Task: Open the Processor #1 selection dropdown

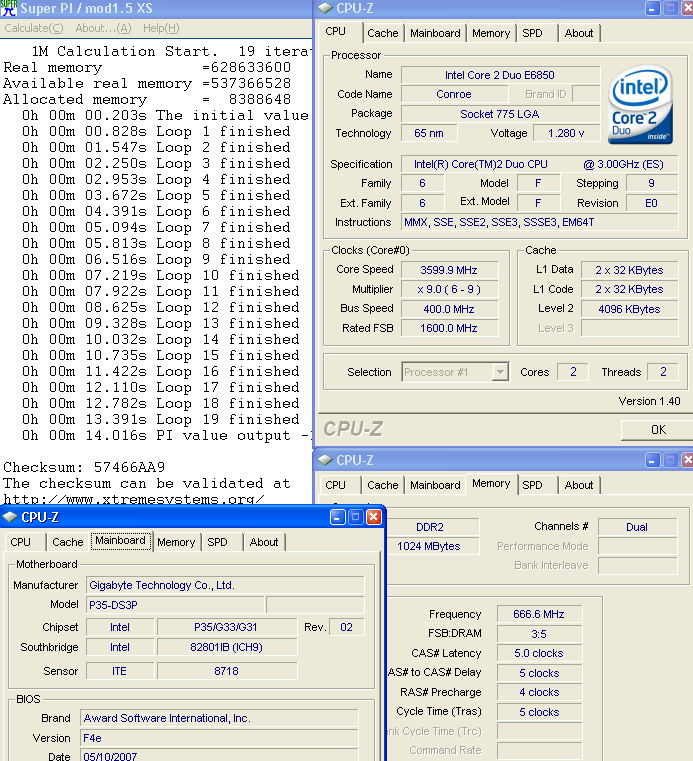Action: coord(500,372)
